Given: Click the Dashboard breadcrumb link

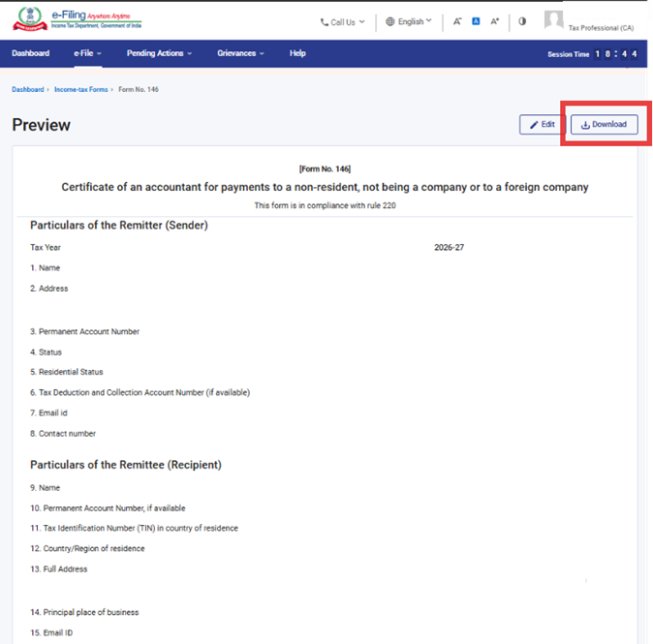Looking at the screenshot, I should tap(27, 89).
